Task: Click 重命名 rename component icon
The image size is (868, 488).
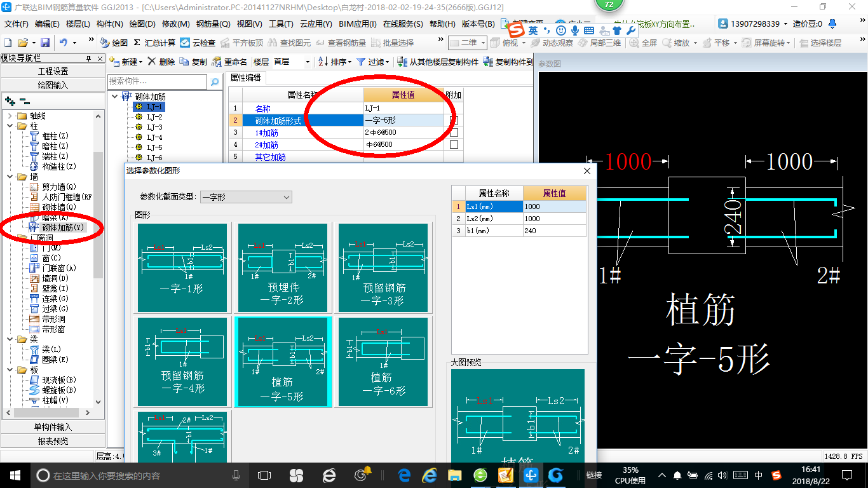Action: tap(229, 62)
